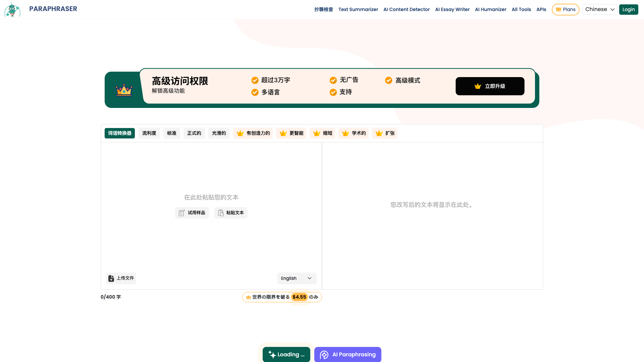Choose the 扩张 premium mode

click(x=385, y=133)
